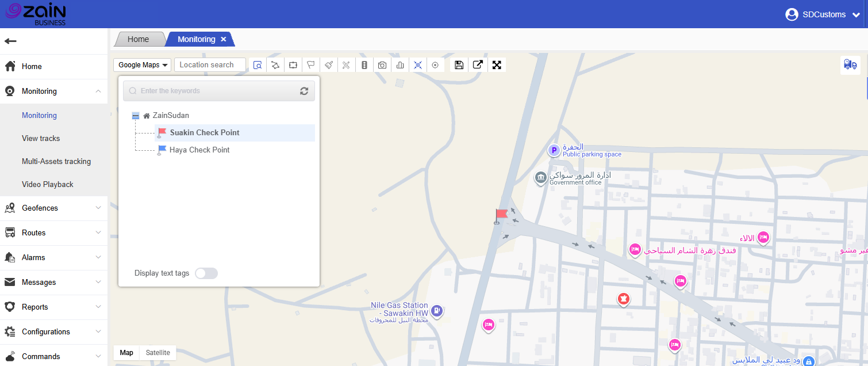Enter fullscreen with the expand arrows icon
The height and width of the screenshot is (366, 868).
[497, 65]
